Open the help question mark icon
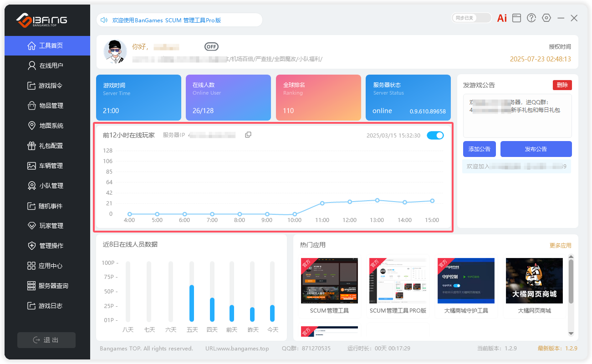The width and height of the screenshot is (592, 364). pyautogui.click(x=531, y=18)
